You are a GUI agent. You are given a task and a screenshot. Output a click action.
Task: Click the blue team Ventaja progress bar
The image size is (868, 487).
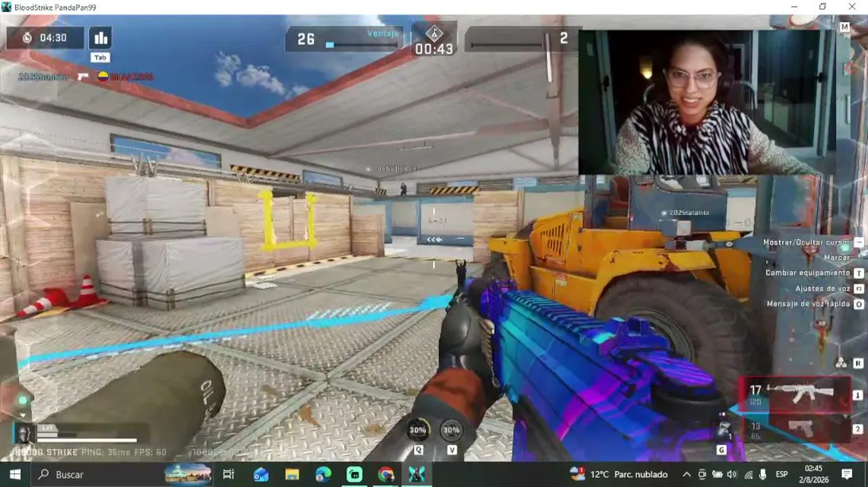tap(362, 45)
